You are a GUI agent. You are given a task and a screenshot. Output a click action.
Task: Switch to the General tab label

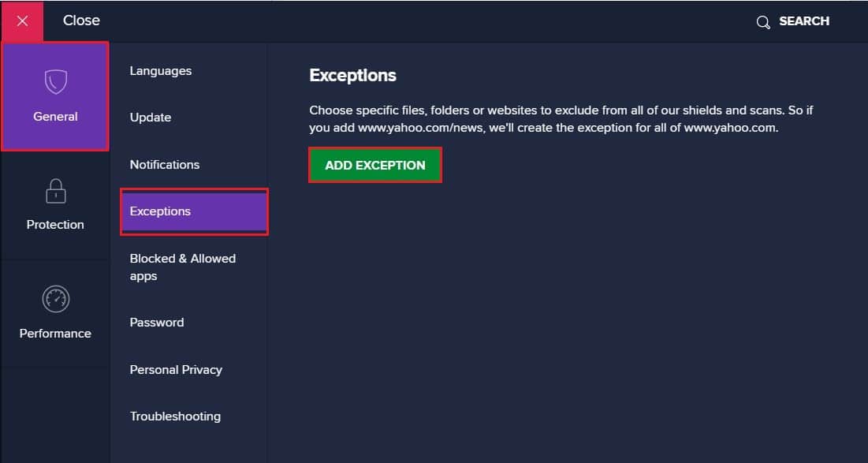(x=55, y=117)
